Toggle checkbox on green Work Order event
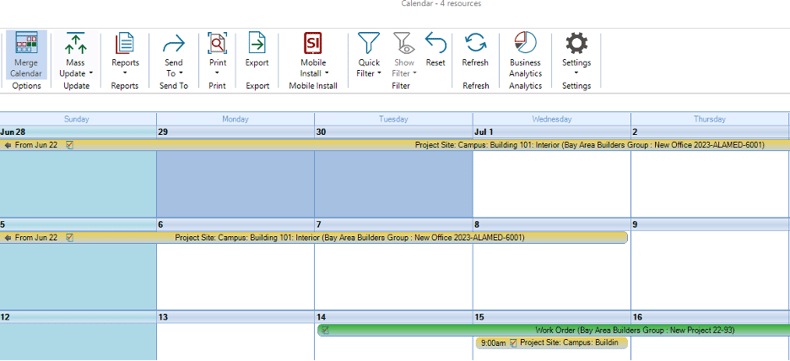 point(325,330)
